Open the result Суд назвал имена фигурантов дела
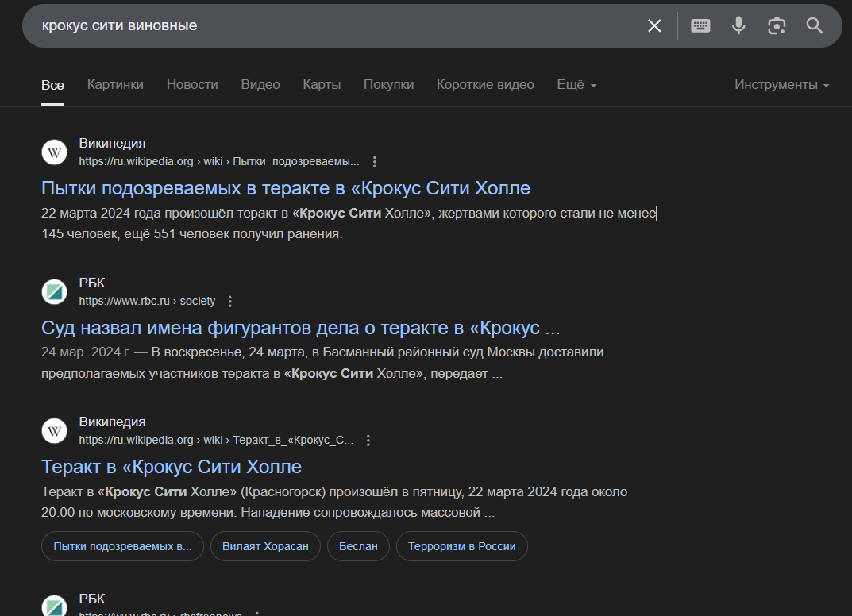Image resolution: width=852 pixels, height=616 pixels. point(300,328)
